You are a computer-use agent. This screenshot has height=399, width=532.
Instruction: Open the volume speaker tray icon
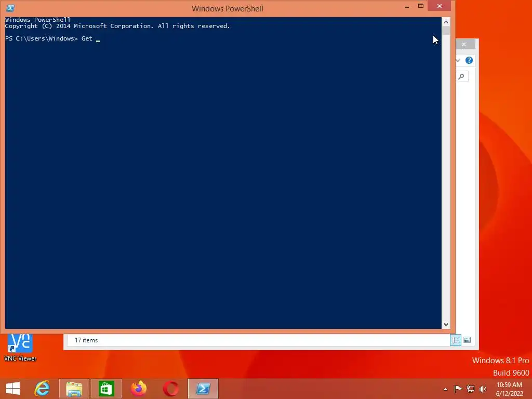point(483,389)
